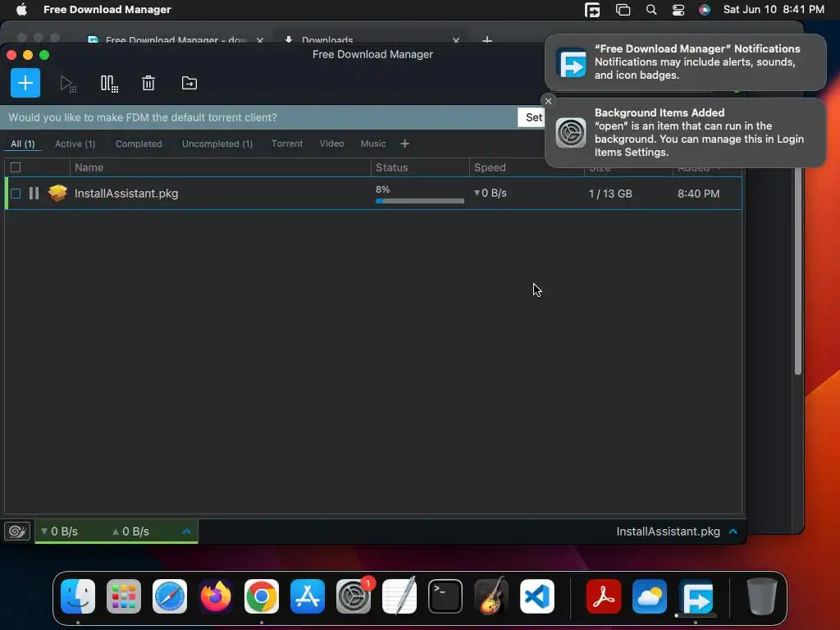Screen dimensions: 840x630
Task: Open App Store from the Dock
Action: [308, 596]
